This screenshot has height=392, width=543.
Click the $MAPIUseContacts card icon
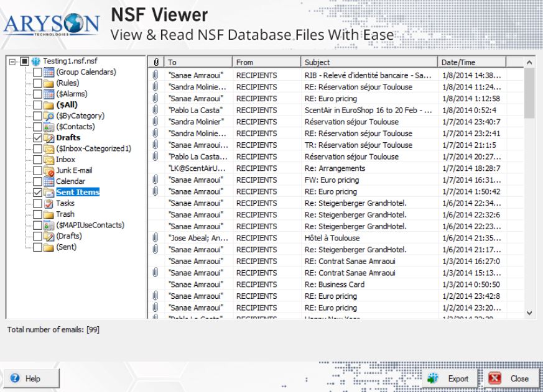click(x=49, y=226)
